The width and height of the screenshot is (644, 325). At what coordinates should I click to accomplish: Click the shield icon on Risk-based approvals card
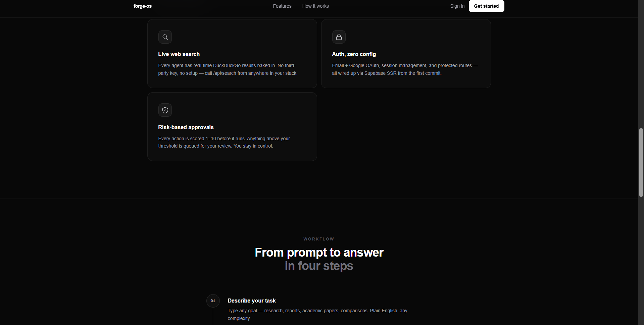point(165,110)
